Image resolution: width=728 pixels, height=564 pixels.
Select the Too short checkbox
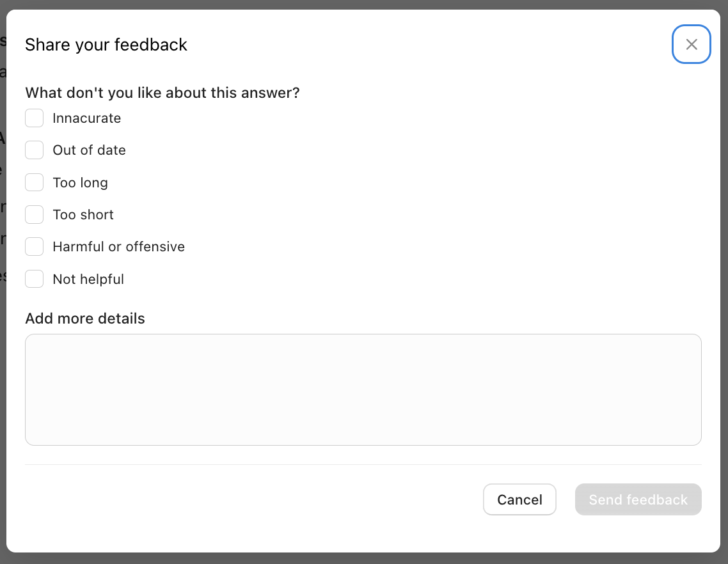35,215
